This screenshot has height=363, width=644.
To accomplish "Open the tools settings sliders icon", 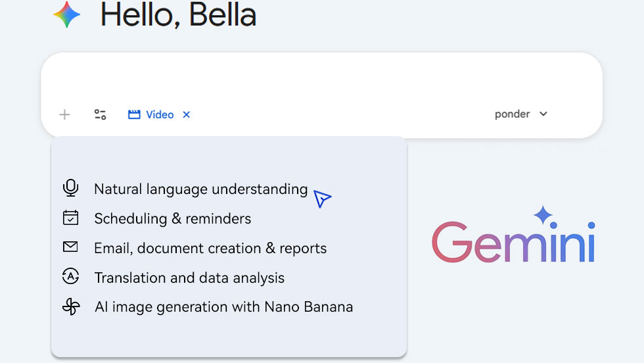I will point(100,115).
